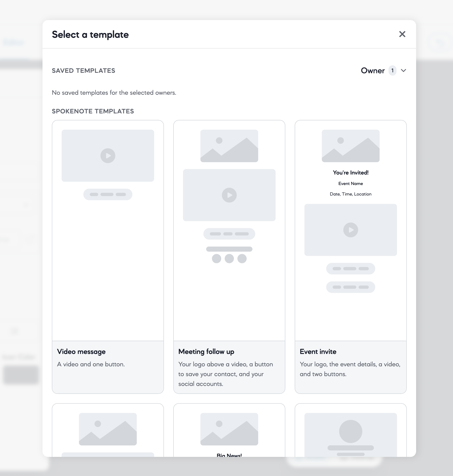Viewport: 453px width, 476px height.
Task: Select the profile avatar template in the bottom row
Action: [351, 430]
